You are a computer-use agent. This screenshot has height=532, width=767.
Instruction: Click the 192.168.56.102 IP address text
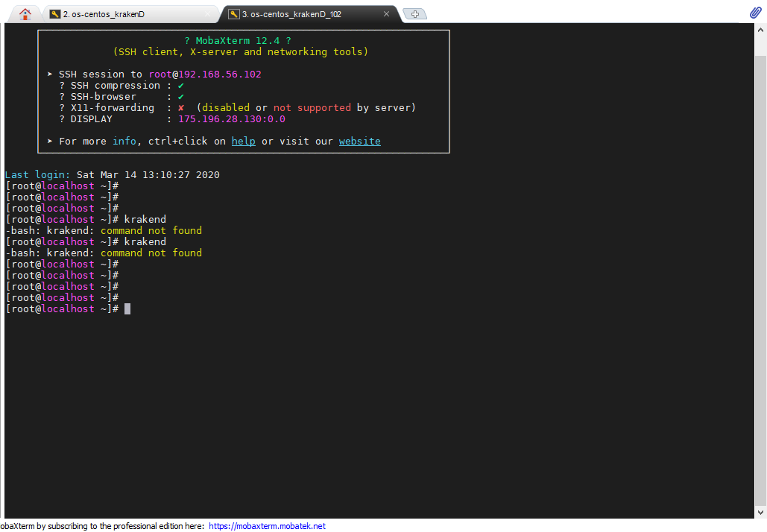click(x=220, y=75)
